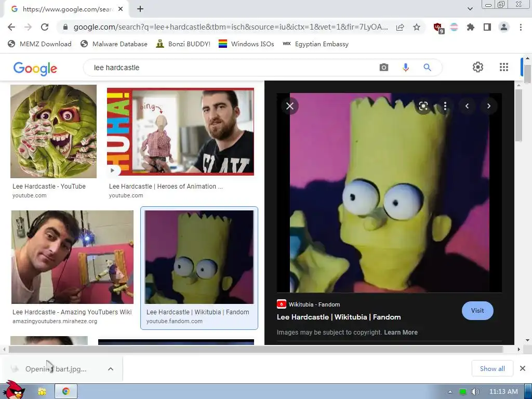This screenshot has height=399, width=532.
Task: Open preview image more options menu
Action: [445, 106]
